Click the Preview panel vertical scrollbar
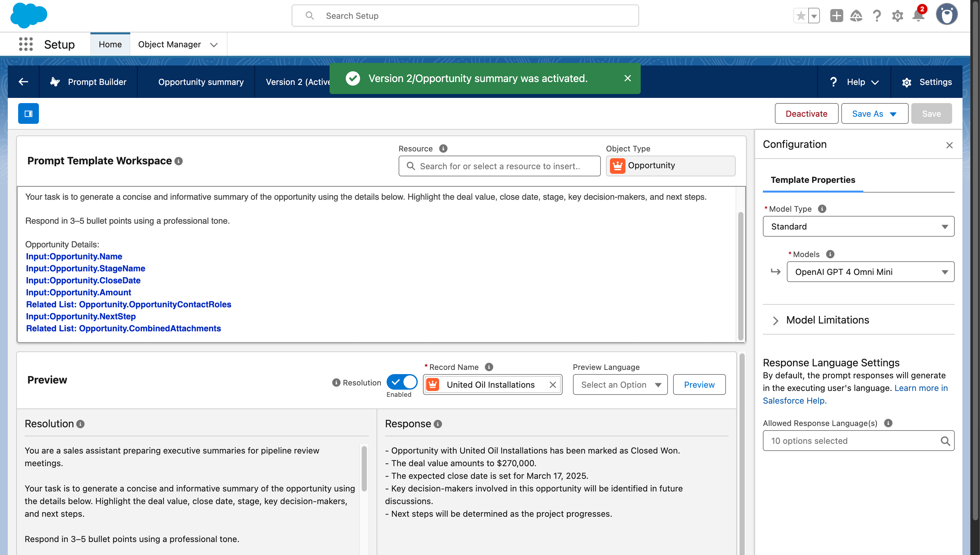 pyautogui.click(x=741, y=454)
